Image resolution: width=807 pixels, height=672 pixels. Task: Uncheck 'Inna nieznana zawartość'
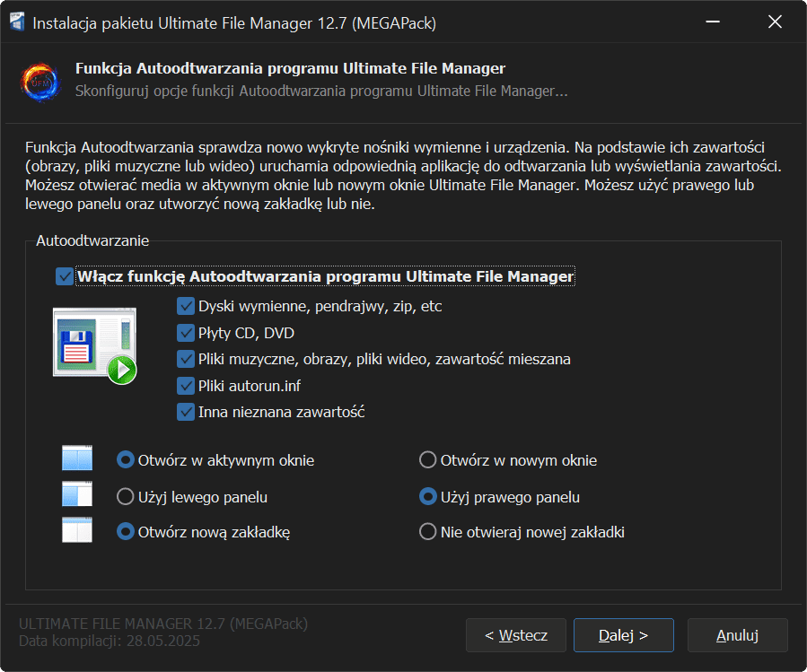coord(187,412)
